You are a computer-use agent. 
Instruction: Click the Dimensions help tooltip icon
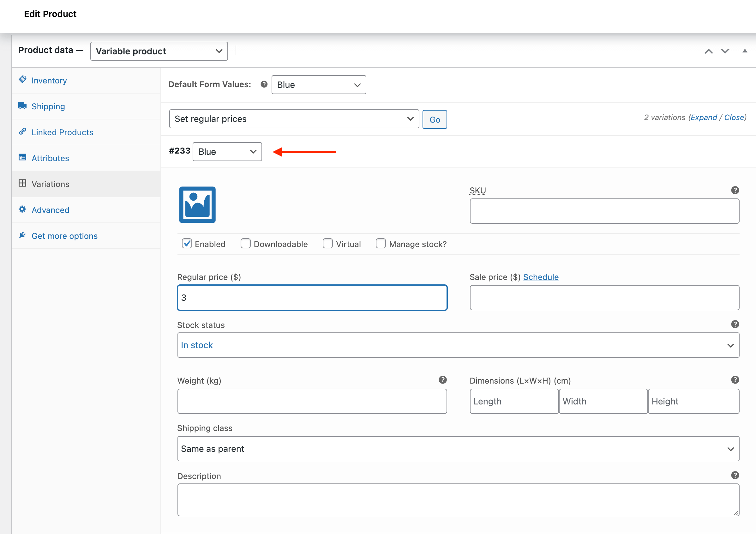[735, 380]
